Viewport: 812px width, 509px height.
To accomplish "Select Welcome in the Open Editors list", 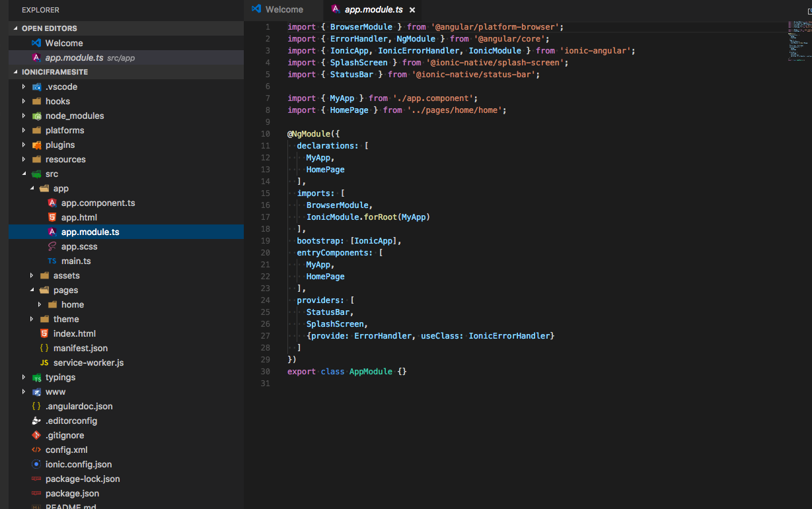I will (x=64, y=43).
